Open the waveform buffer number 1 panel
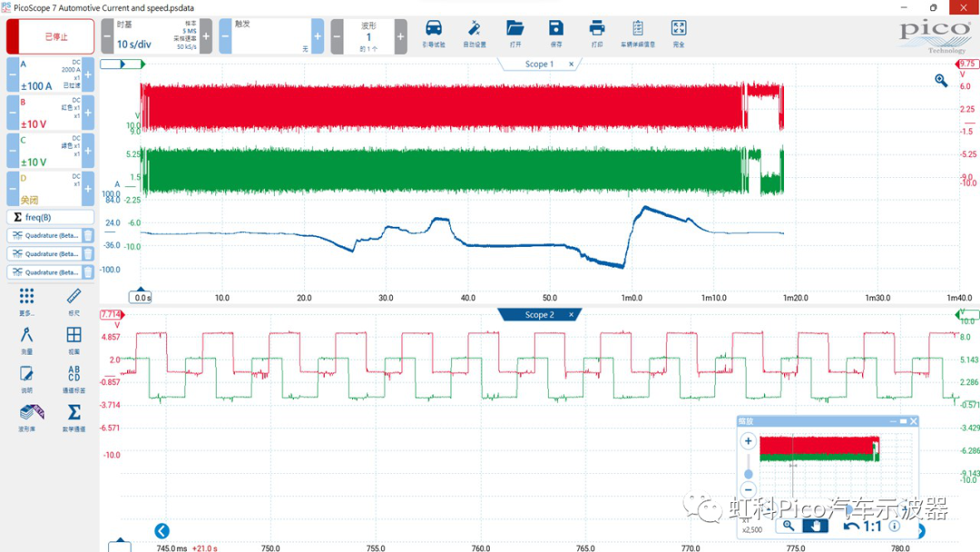980x552 pixels. (368, 36)
